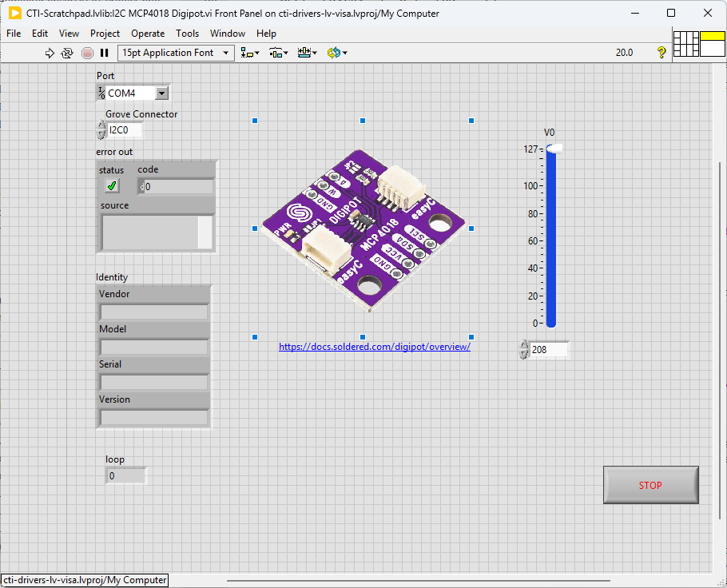This screenshot has height=588, width=727.
Task: Click the Serial identity field
Action: pos(154,383)
